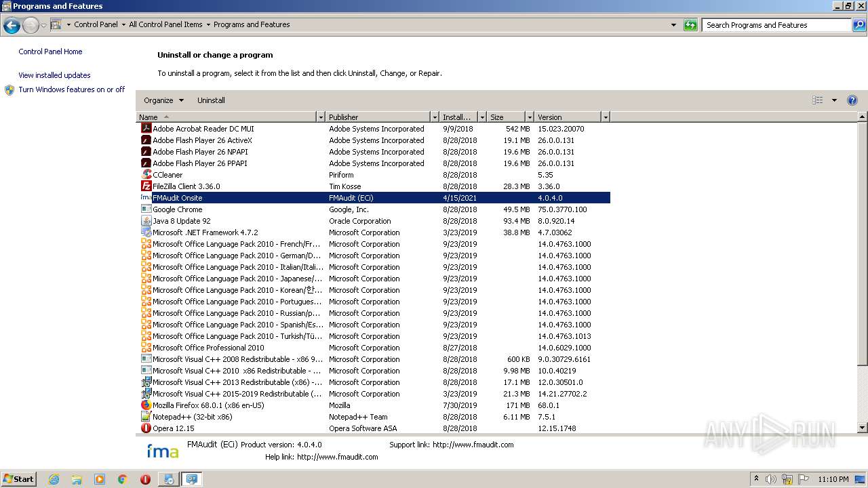Screen dimensions: 868x488
Task: Click the Adobe Acrobat Reader DC icon
Action: click(x=146, y=128)
